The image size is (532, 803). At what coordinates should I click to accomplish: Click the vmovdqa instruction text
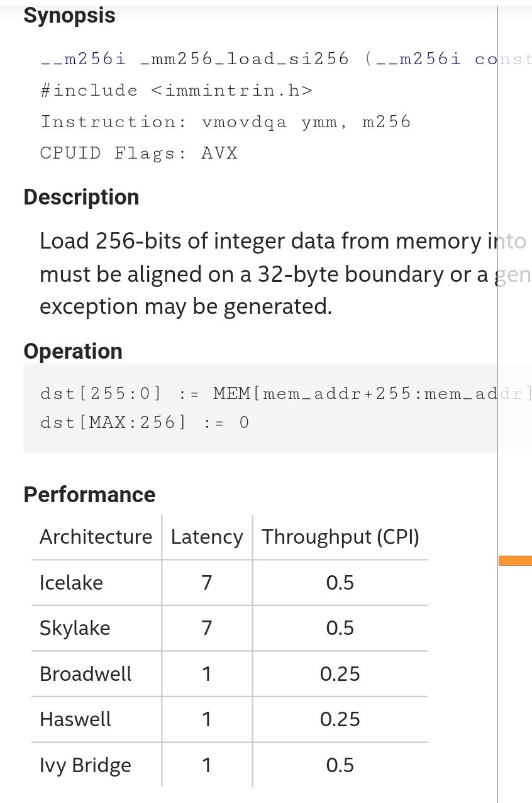(244, 121)
